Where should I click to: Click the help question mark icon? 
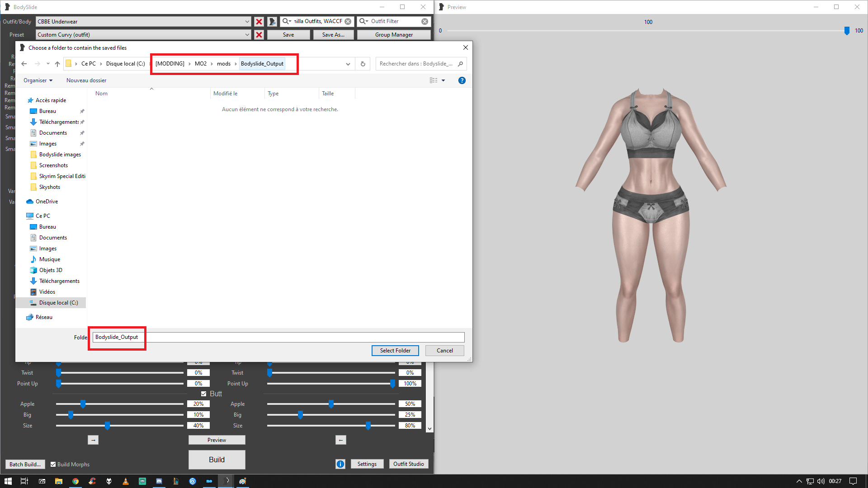point(462,80)
